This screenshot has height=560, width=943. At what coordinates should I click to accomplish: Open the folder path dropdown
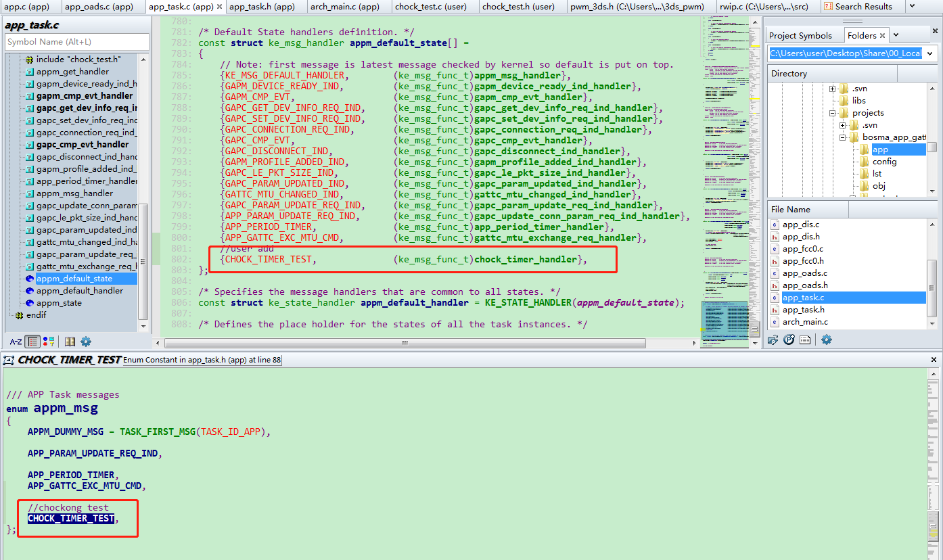coord(931,53)
